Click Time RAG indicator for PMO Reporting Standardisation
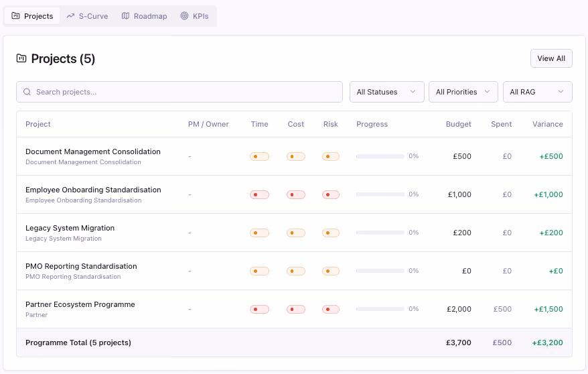588x374 pixels. tap(259, 271)
